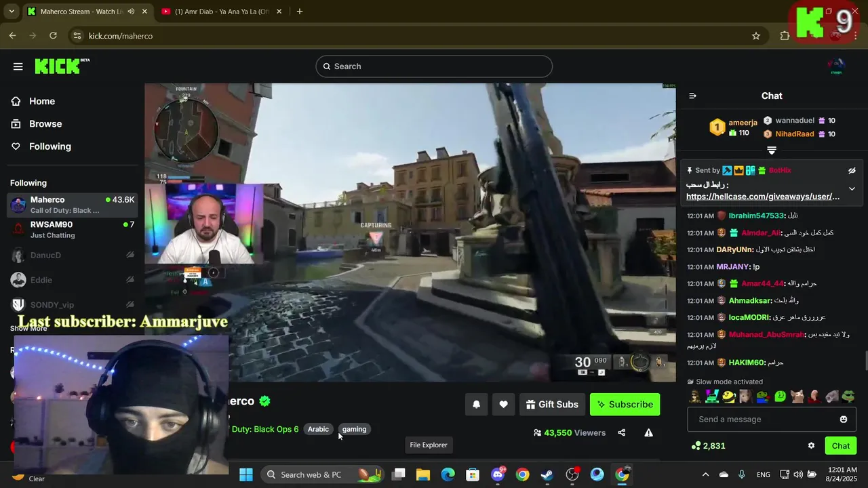Go back in browser
Viewport: 868px width, 488px height.
12,36
